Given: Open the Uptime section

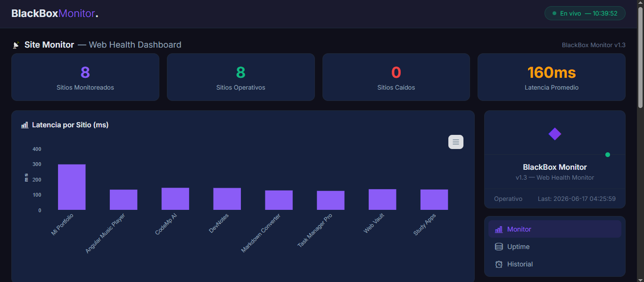Looking at the screenshot, I should tap(555, 247).
